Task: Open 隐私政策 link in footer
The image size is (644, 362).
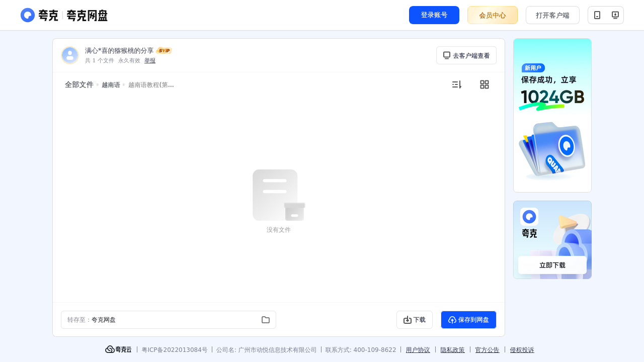Action: 453,350
